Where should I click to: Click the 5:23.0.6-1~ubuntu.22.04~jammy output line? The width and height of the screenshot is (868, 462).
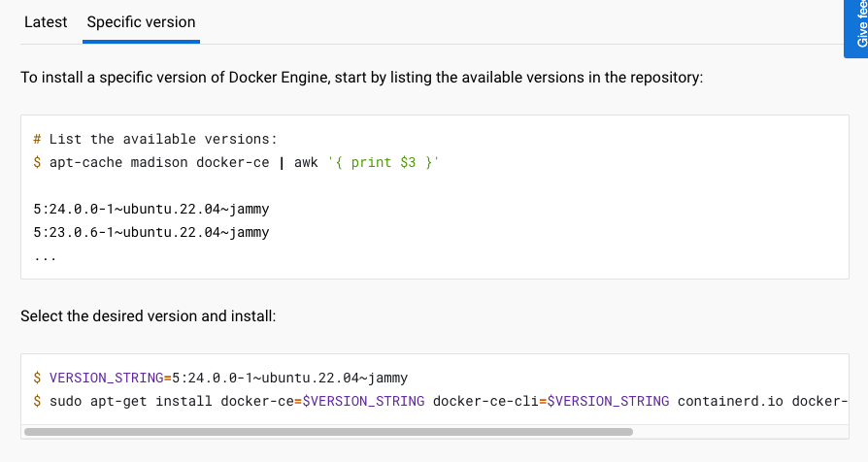(x=151, y=232)
